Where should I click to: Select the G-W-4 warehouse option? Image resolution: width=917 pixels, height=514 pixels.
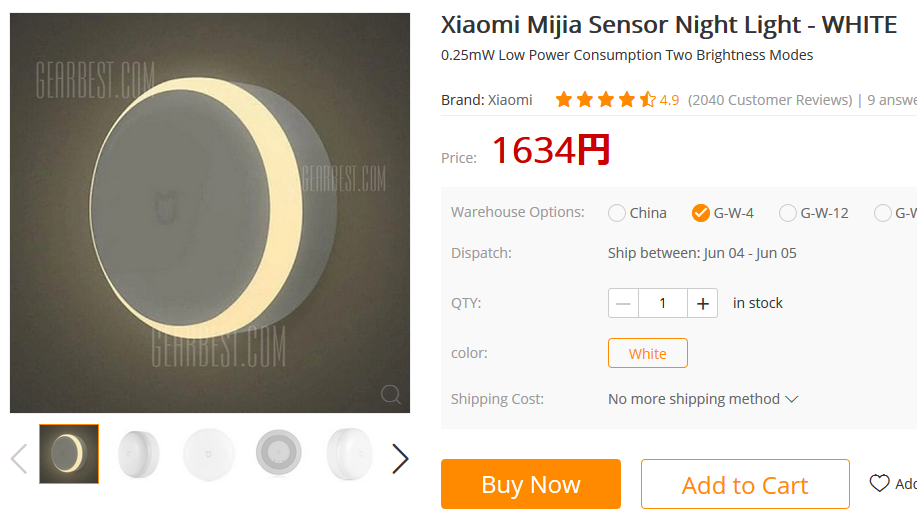[x=701, y=213]
